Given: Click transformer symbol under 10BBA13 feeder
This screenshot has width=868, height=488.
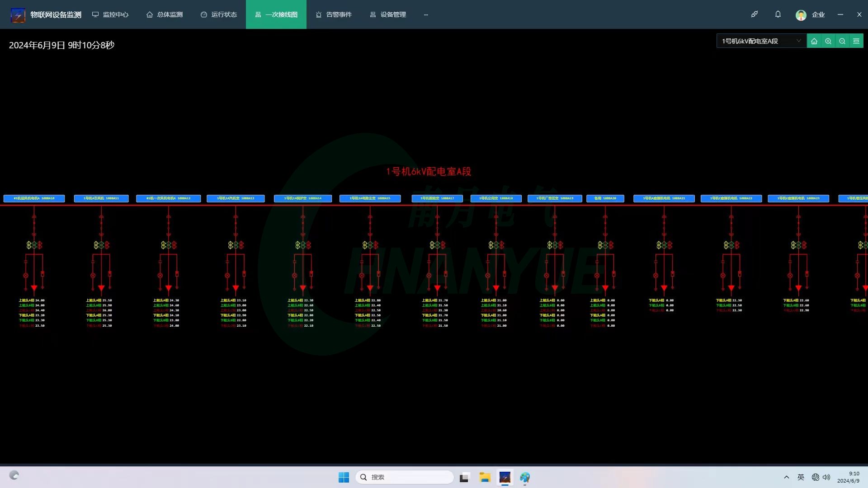Looking at the screenshot, I should click(x=236, y=245).
